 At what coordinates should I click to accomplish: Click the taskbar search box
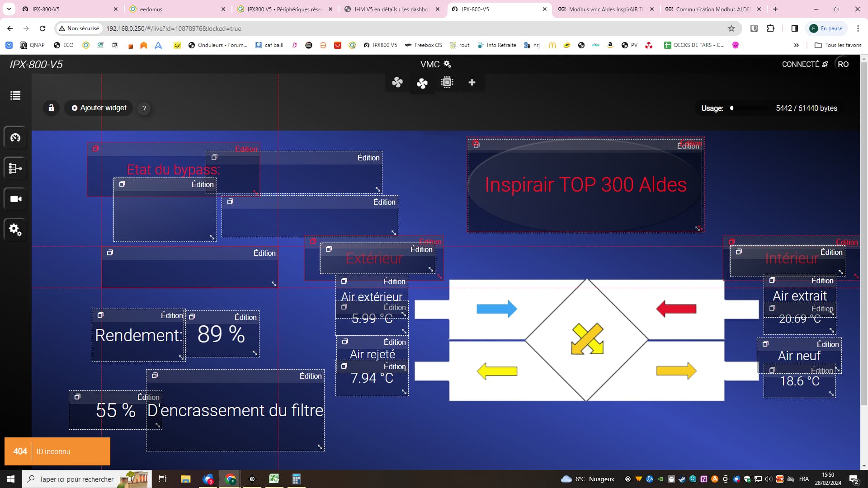coord(87,479)
